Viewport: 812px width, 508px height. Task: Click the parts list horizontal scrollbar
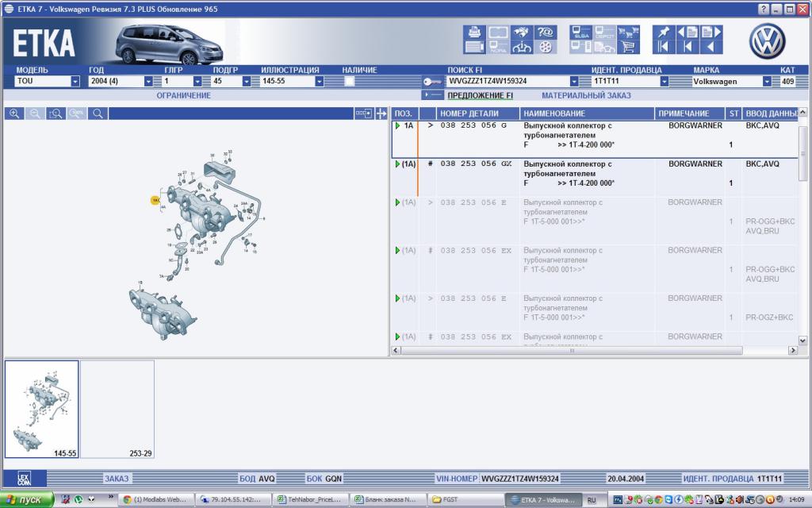tap(572, 350)
